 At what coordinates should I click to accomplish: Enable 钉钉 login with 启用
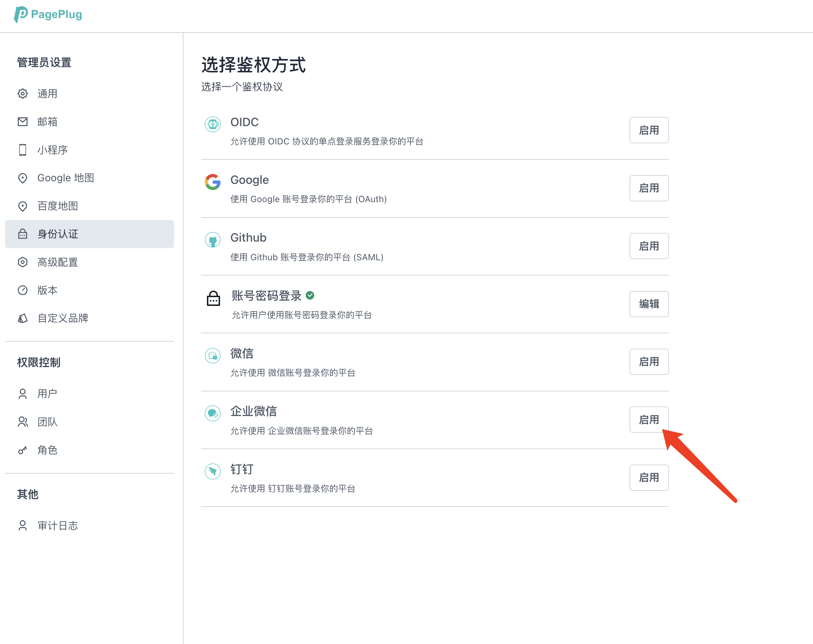(x=649, y=477)
